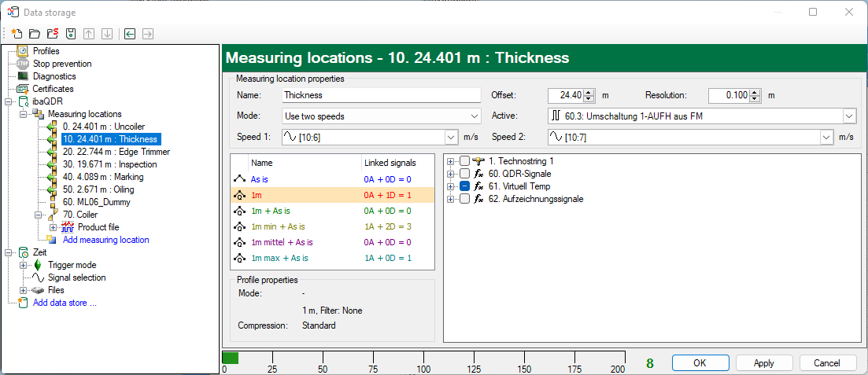868x375 pixels.
Task: Select the Profiles icon in tree
Action: click(23, 51)
